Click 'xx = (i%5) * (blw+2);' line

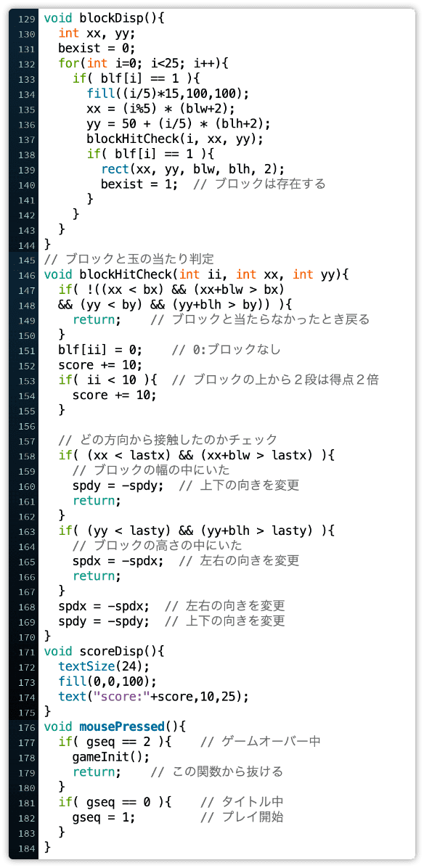click(x=161, y=108)
